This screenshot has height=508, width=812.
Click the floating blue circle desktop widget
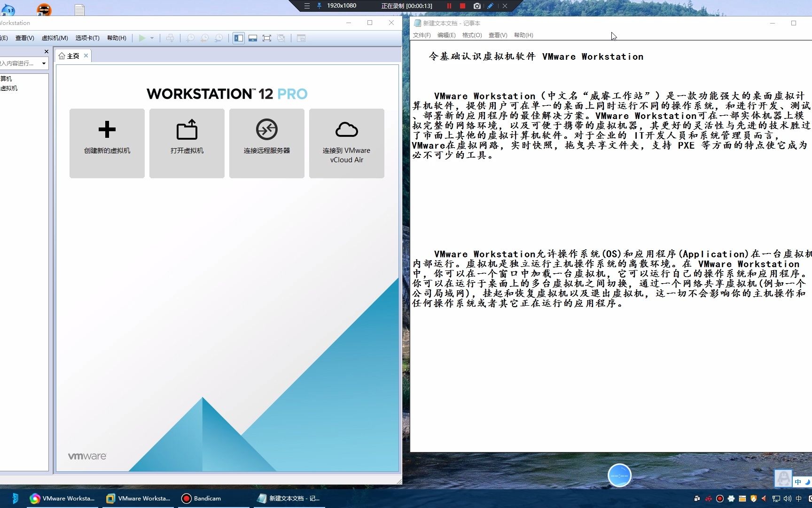[619, 476]
